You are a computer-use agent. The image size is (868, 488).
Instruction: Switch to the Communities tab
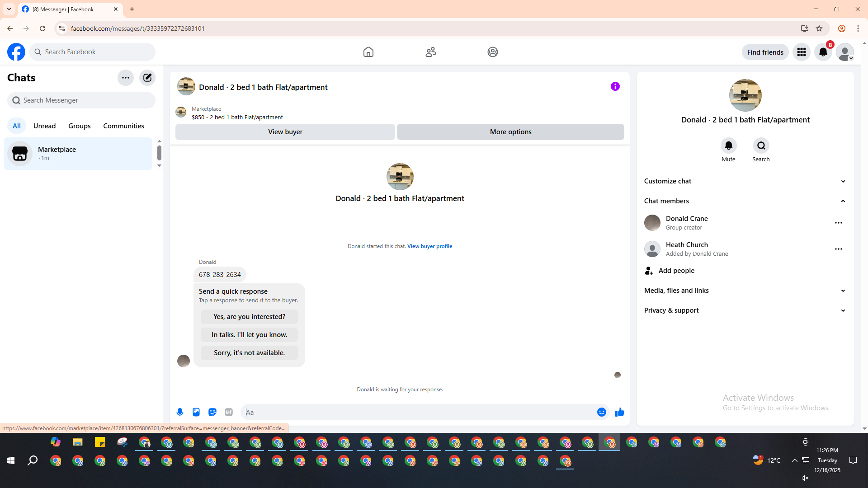coord(124,126)
